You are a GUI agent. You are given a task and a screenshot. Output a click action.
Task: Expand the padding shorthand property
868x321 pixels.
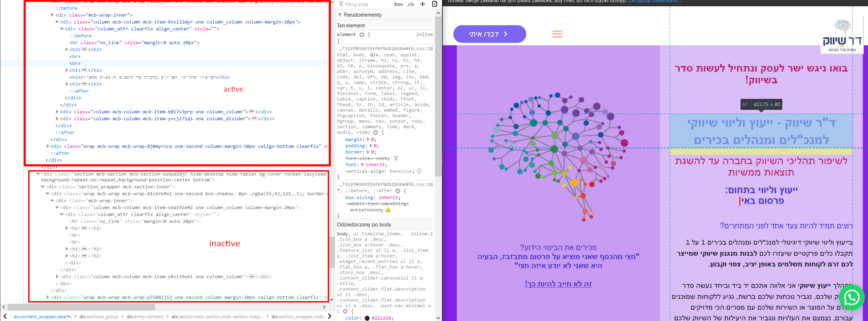371,145
